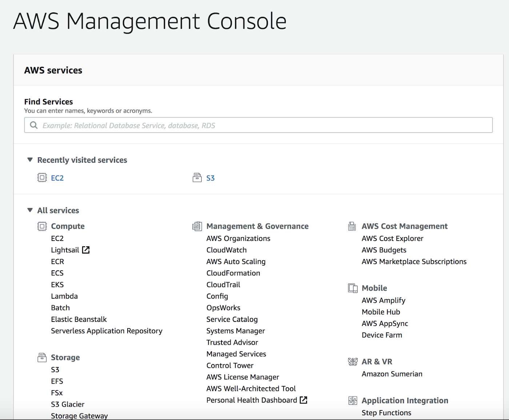509x420 pixels.
Task: Open Control Tower
Action: click(x=230, y=366)
